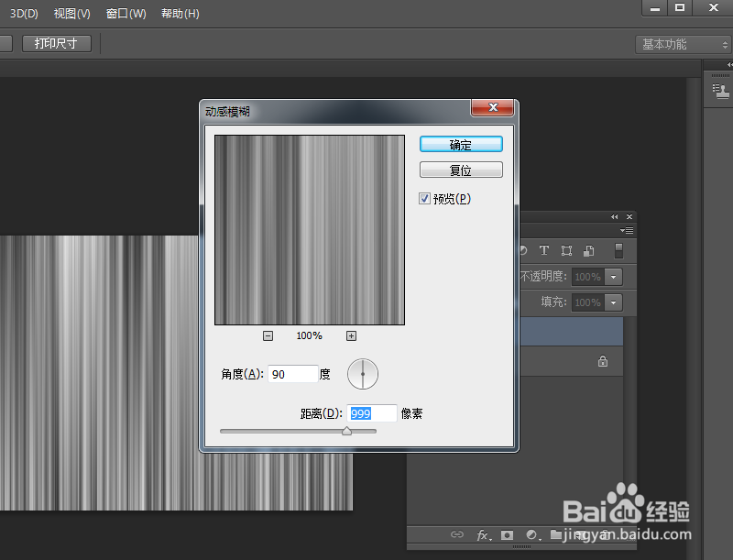Click the 复位 reset button
The image size is (733, 560).
(461, 170)
